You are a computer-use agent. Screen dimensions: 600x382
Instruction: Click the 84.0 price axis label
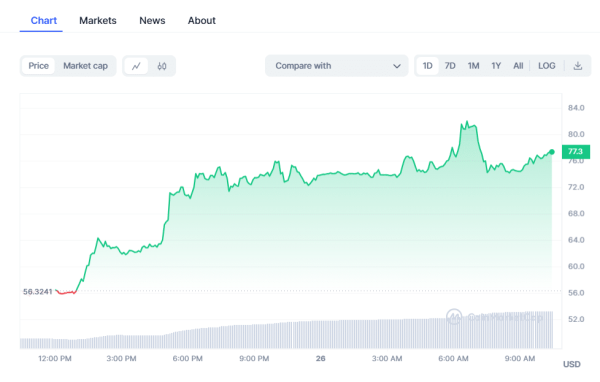click(x=576, y=108)
